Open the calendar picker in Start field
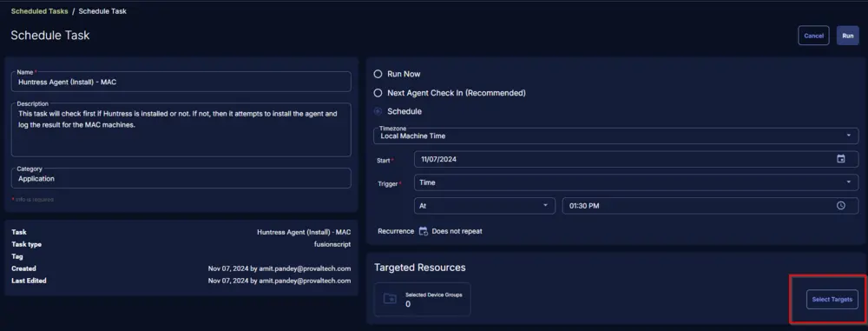 point(840,159)
